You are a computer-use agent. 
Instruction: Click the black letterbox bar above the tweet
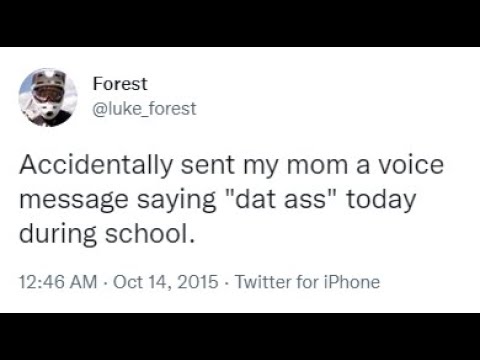[240, 23]
